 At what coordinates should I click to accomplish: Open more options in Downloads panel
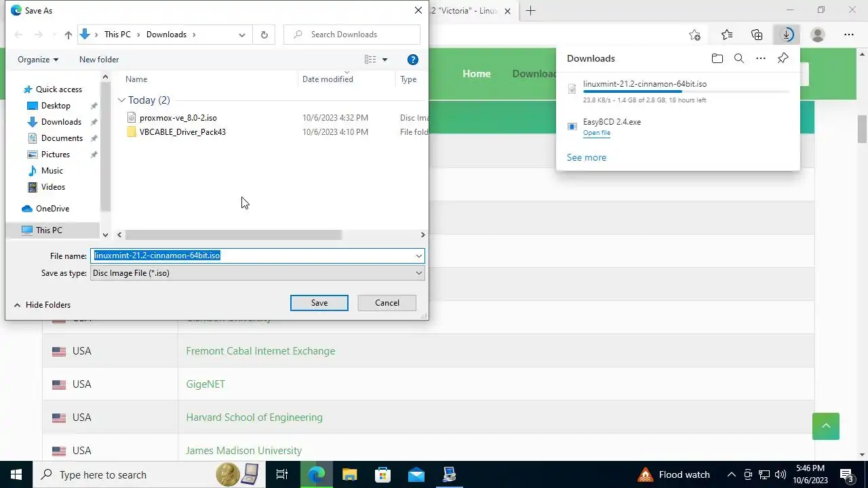click(x=761, y=58)
